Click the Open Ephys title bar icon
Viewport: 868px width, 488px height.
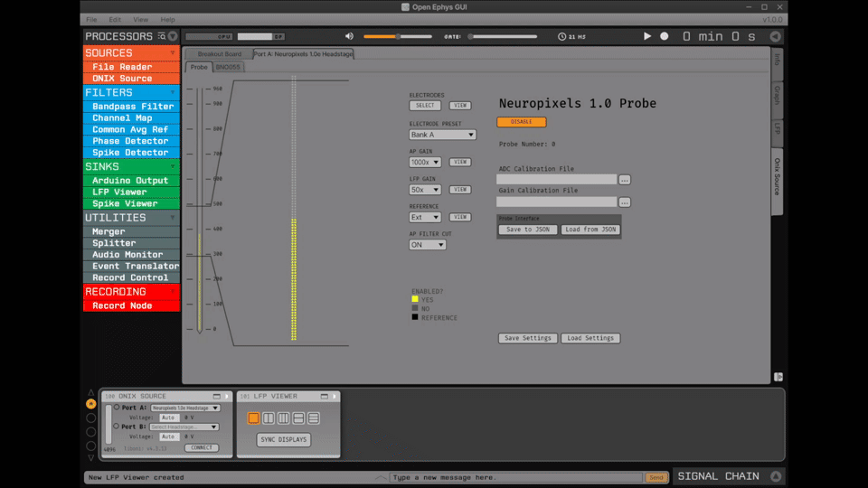405,7
